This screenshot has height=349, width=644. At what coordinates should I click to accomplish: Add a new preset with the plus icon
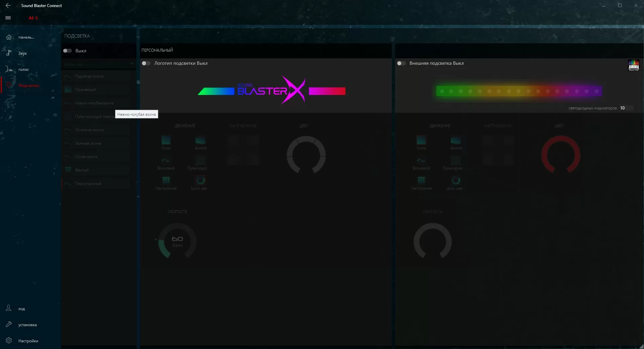(x=132, y=64)
